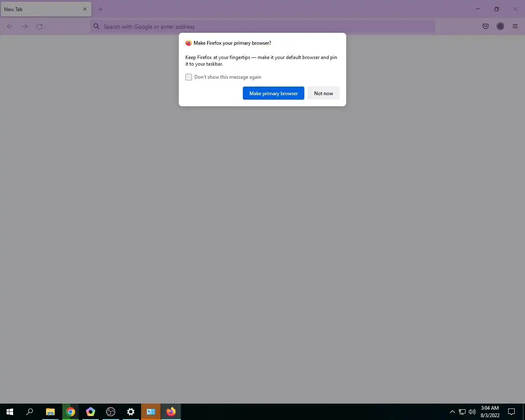525x420 pixels.
Task: Open Settings gear in taskbar
Action: 131,412
